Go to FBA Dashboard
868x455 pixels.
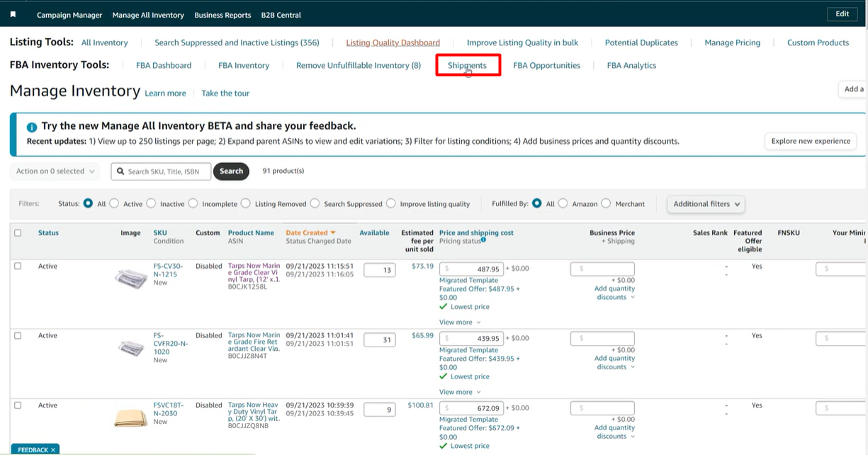point(164,65)
